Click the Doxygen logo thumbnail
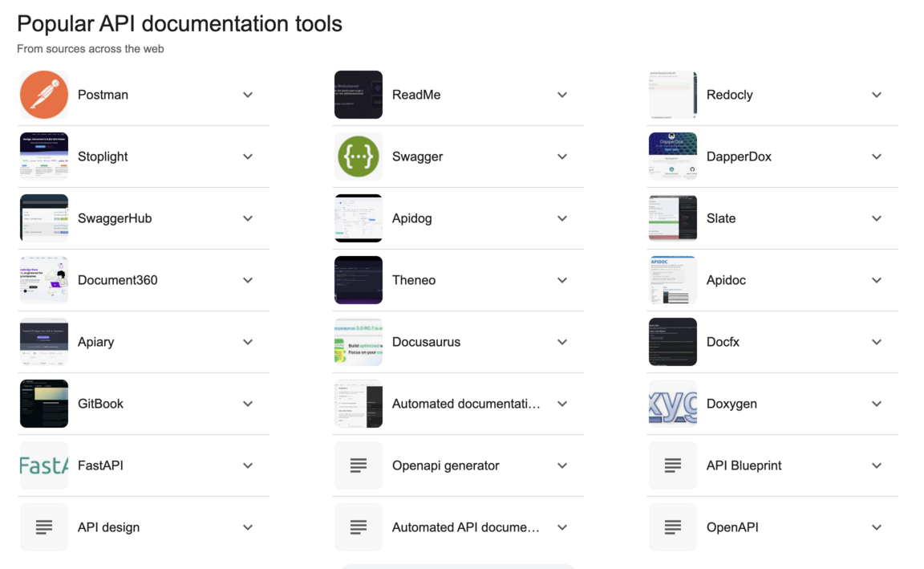Screen dimensions: 924x569 (x=673, y=404)
